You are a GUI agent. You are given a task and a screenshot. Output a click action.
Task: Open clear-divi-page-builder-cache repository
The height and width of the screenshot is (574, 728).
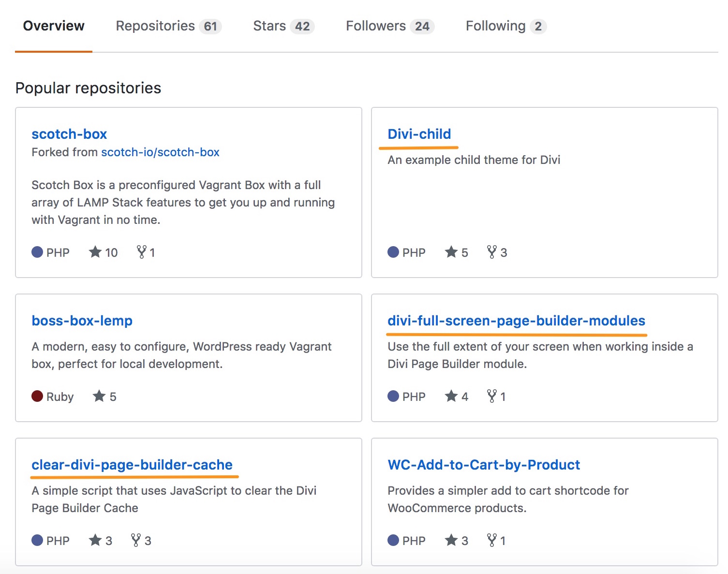coord(132,465)
